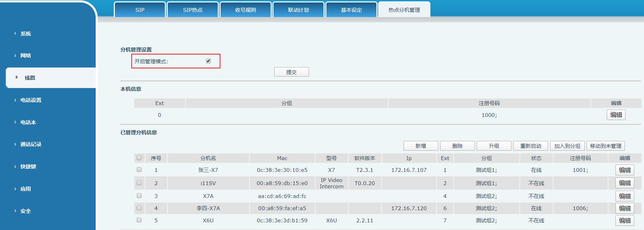Check the box for X7A row 3
Viewport: 644px width, 230px height.
click(x=139, y=196)
